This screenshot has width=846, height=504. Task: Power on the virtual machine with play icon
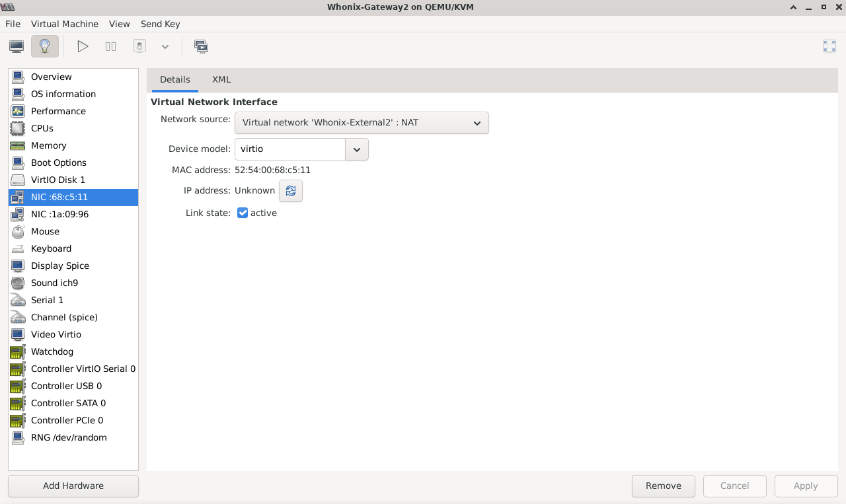[x=83, y=46]
